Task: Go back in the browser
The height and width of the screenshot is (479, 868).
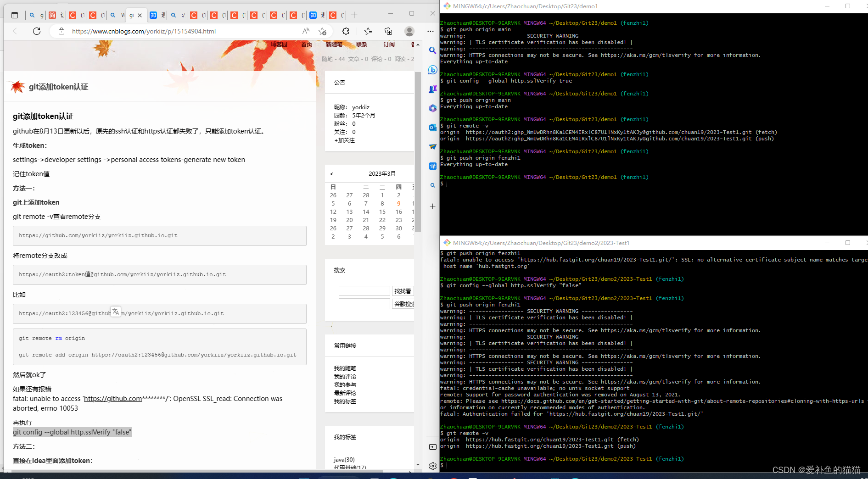Action: pyautogui.click(x=17, y=31)
